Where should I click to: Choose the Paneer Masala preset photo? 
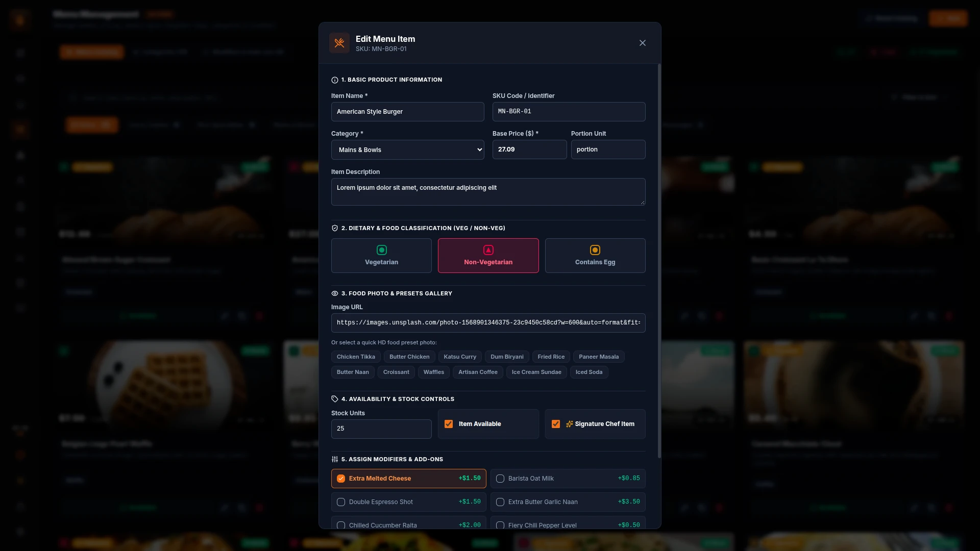pos(599,357)
